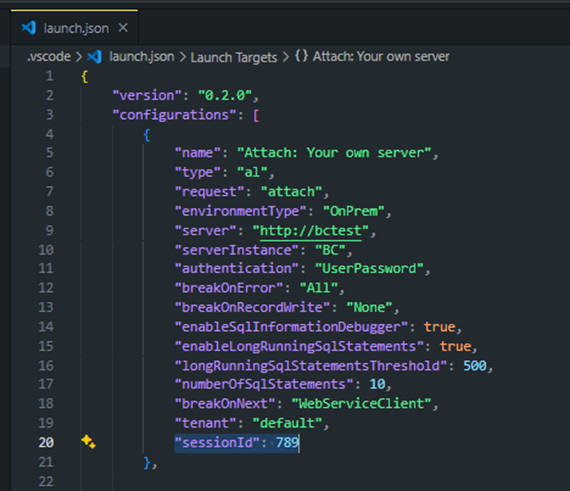The image size is (570, 491).
Task: Click the "enableLongRunningSqlStatements" key
Action: click(x=299, y=346)
